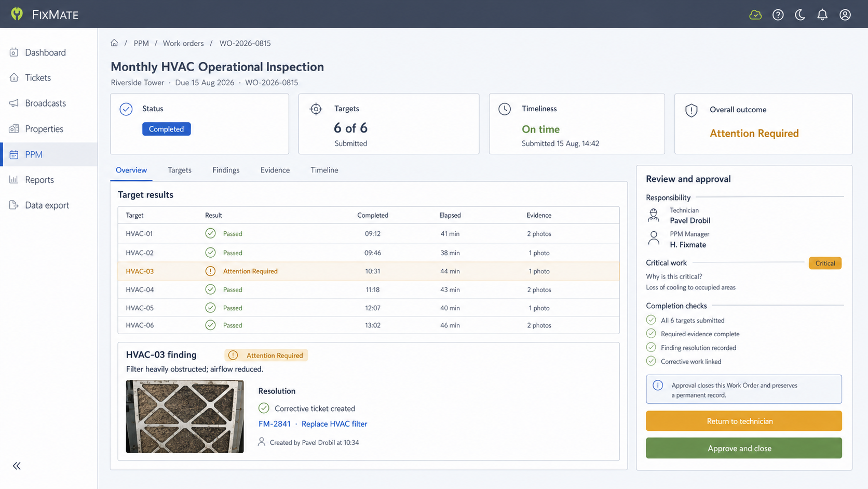The width and height of the screenshot is (868, 489).
Task: Click the Elapsed column header
Action: click(450, 215)
